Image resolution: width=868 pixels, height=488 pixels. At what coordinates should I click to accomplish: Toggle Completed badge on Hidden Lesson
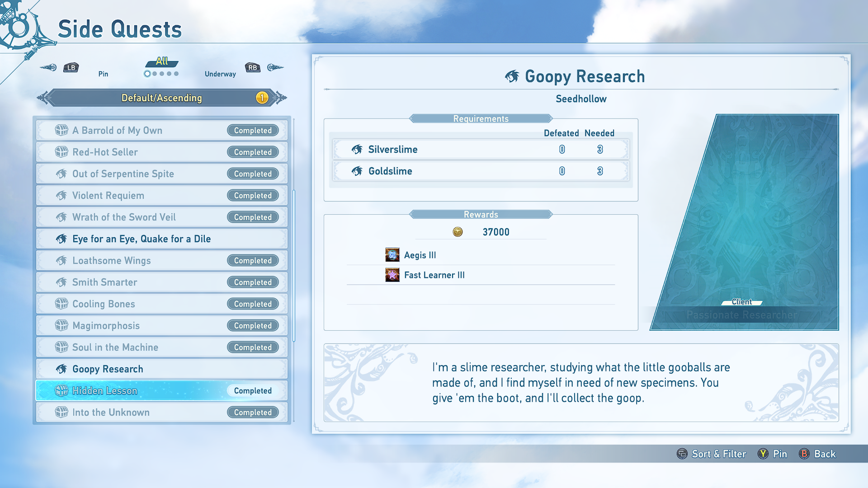click(253, 391)
